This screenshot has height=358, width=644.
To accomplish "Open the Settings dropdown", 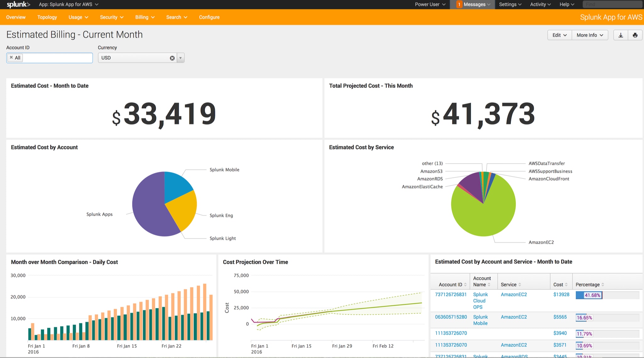I will pyautogui.click(x=510, y=4).
